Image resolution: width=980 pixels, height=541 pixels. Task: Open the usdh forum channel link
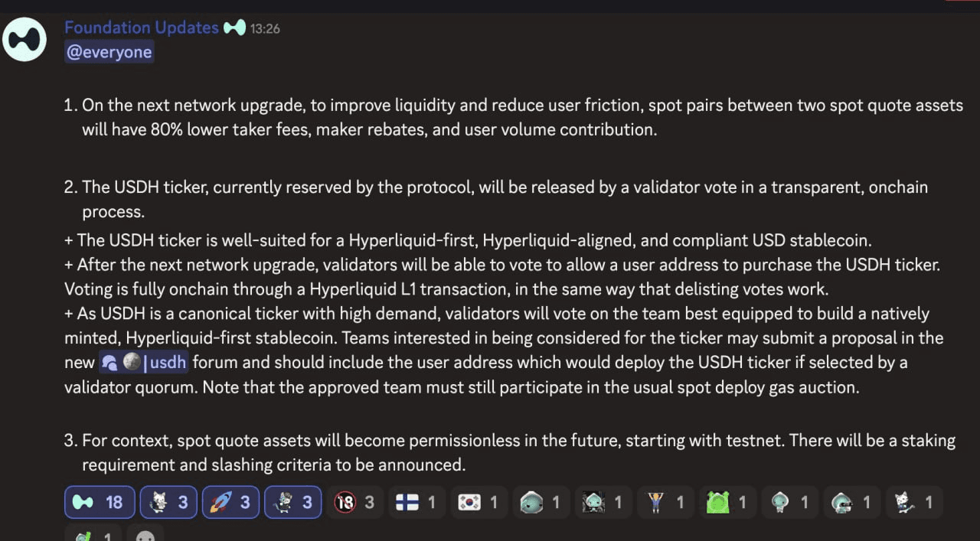coord(144,362)
